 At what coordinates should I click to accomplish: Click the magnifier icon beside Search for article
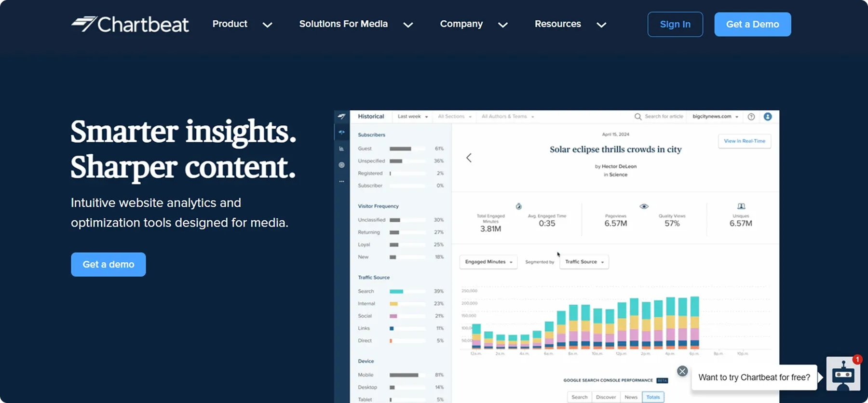click(638, 117)
